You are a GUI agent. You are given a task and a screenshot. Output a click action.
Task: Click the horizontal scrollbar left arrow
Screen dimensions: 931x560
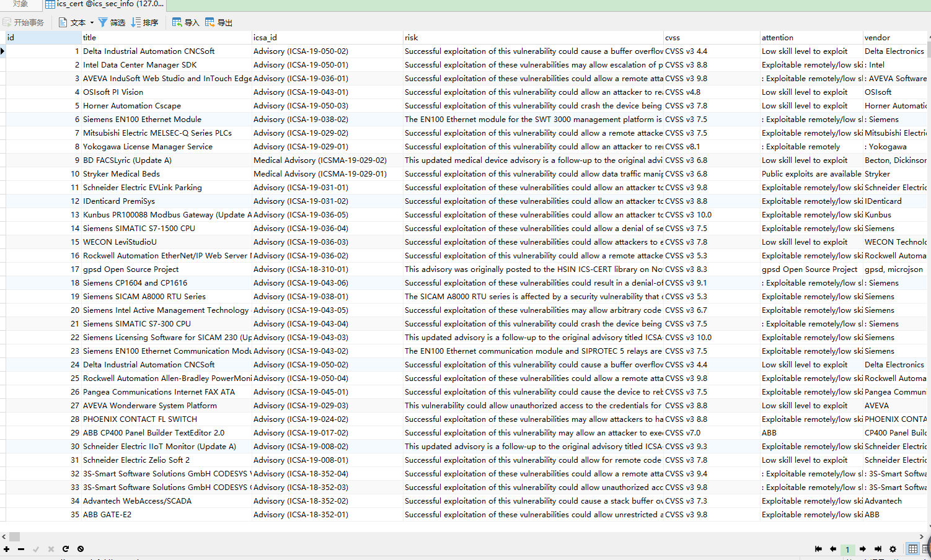pos(4,537)
